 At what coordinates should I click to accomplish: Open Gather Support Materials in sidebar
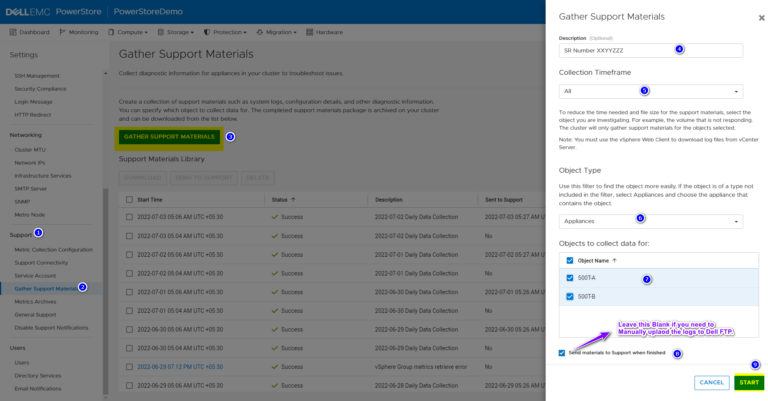[46, 288]
